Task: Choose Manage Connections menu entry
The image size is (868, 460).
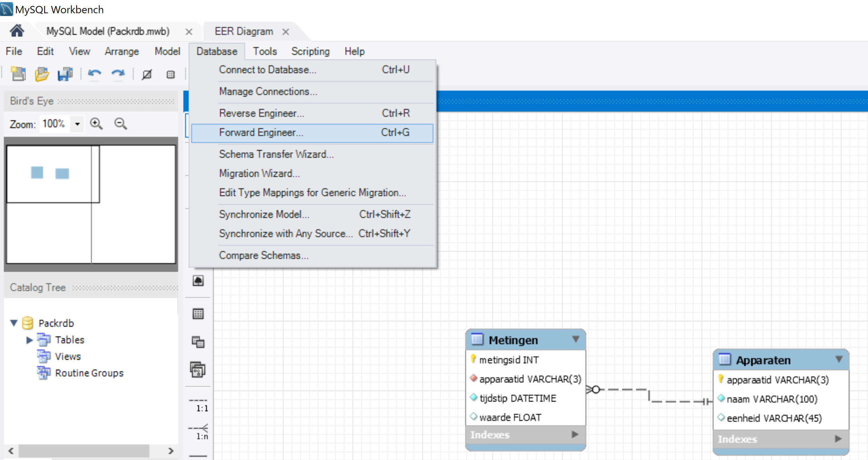Action: [x=312, y=91]
